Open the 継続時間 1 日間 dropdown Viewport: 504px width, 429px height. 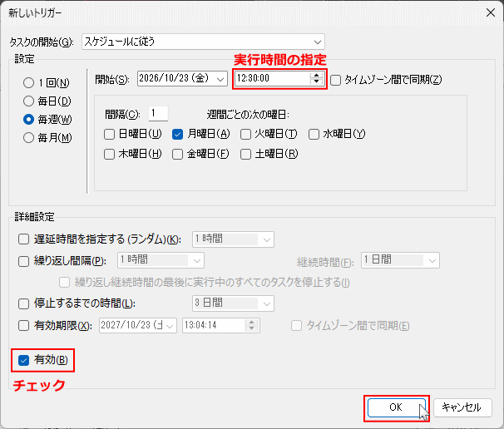coord(400,260)
